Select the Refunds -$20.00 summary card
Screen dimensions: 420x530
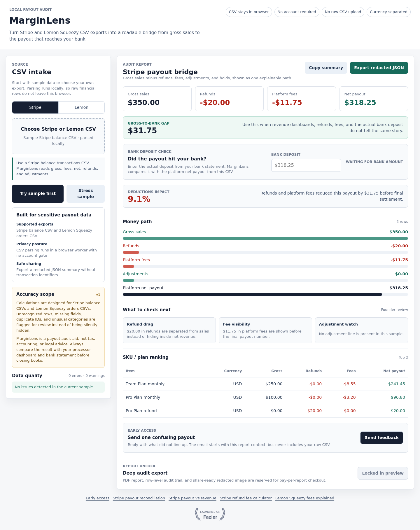coord(229,99)
